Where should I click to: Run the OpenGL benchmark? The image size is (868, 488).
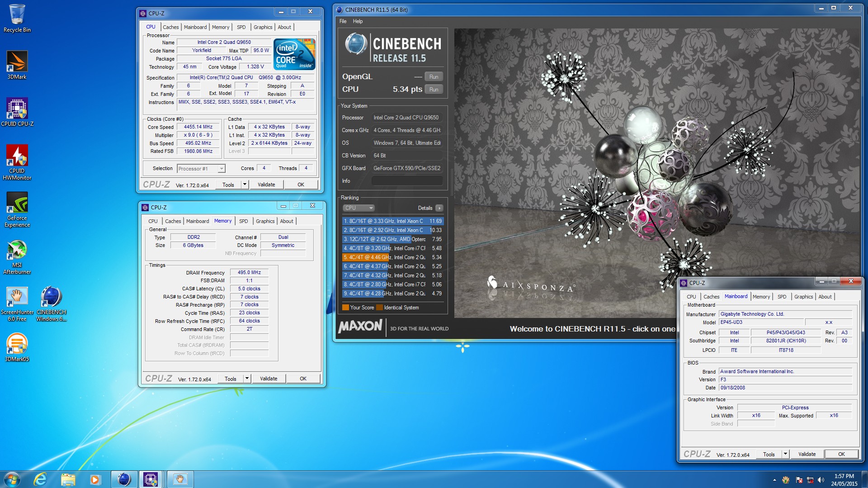434,77
